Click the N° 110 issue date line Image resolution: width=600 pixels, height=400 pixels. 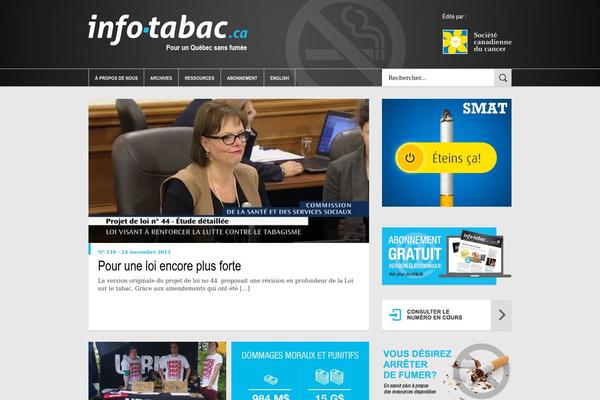[134, 252]
